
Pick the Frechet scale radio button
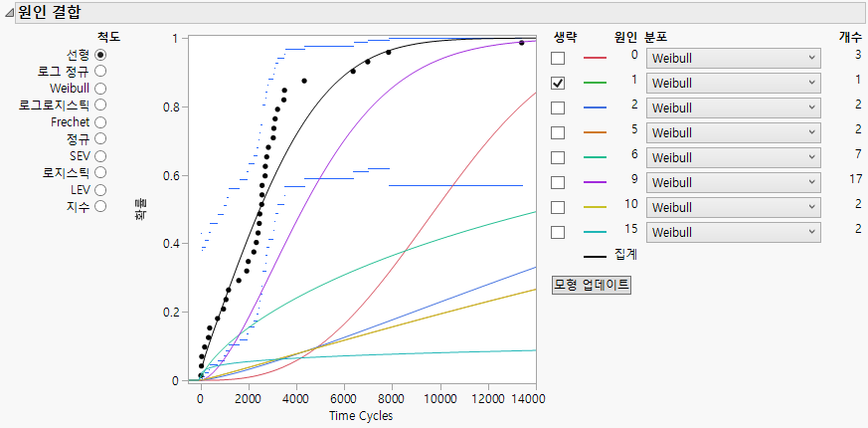(100, 122)
